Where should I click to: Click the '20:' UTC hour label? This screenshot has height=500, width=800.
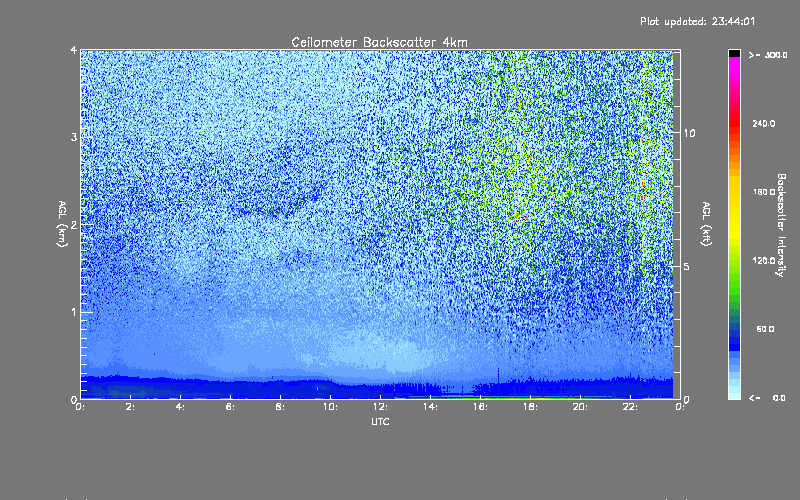(580, 407)
